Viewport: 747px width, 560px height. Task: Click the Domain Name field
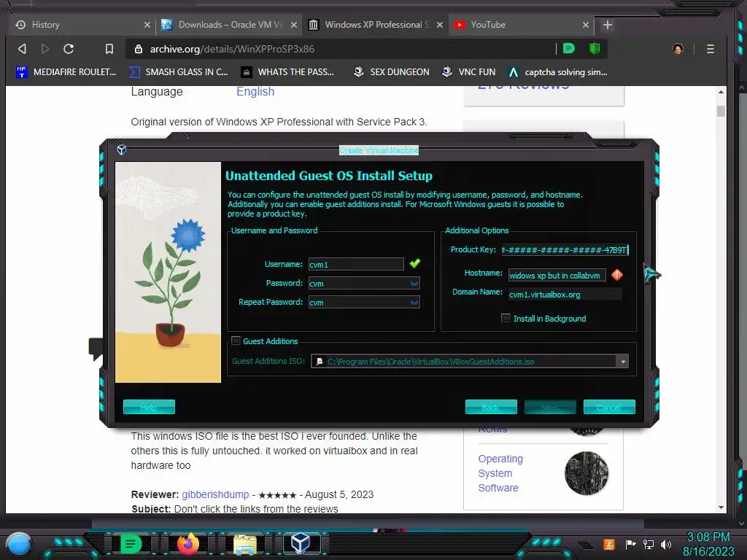[x=565, y=295]
